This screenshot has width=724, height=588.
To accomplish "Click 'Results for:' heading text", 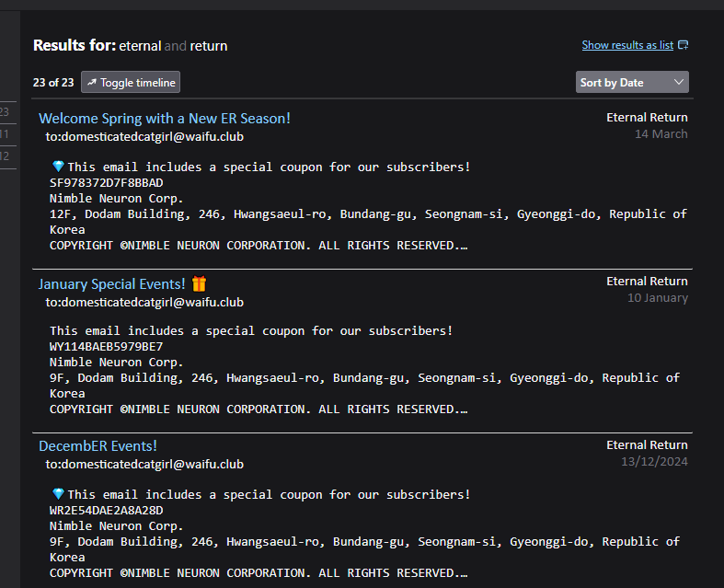I will pos(75,45).
